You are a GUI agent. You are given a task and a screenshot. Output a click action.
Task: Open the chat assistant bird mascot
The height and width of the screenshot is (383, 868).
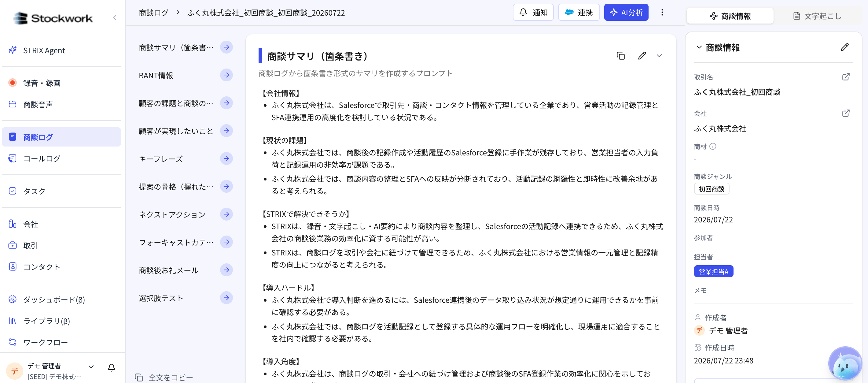point(845,364)
